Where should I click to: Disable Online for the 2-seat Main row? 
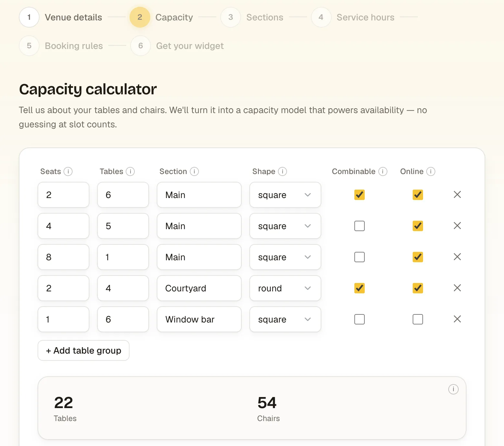(418, 195)
